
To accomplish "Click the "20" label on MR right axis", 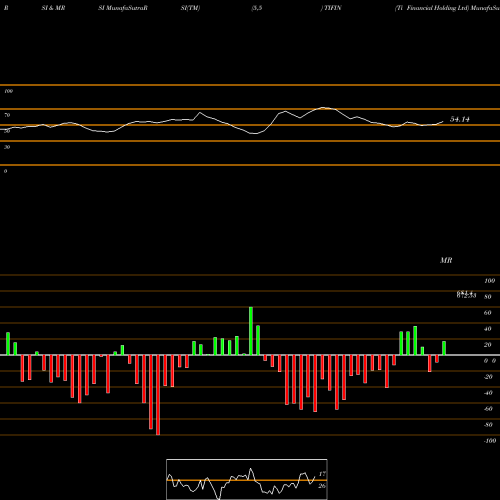I will point(488,345).
